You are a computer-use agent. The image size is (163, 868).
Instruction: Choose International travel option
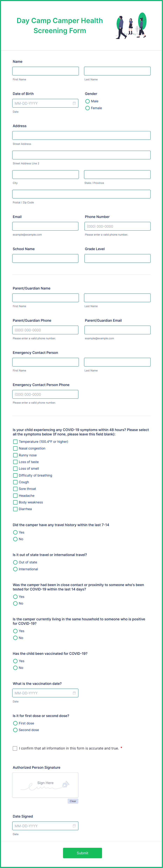point(15,569)
